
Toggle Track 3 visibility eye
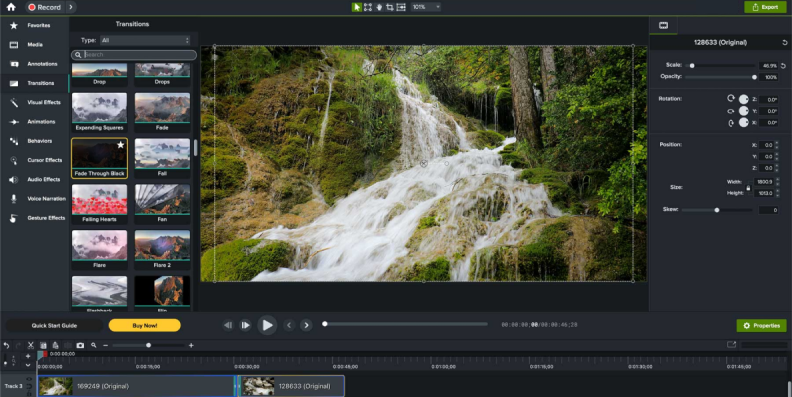[x=29, y=379]
